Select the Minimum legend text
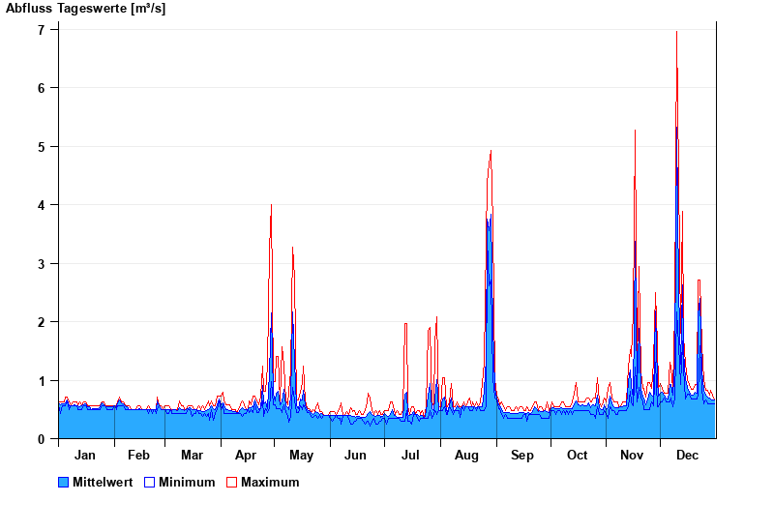The image size is (774, 532). [x=187, y=482]
